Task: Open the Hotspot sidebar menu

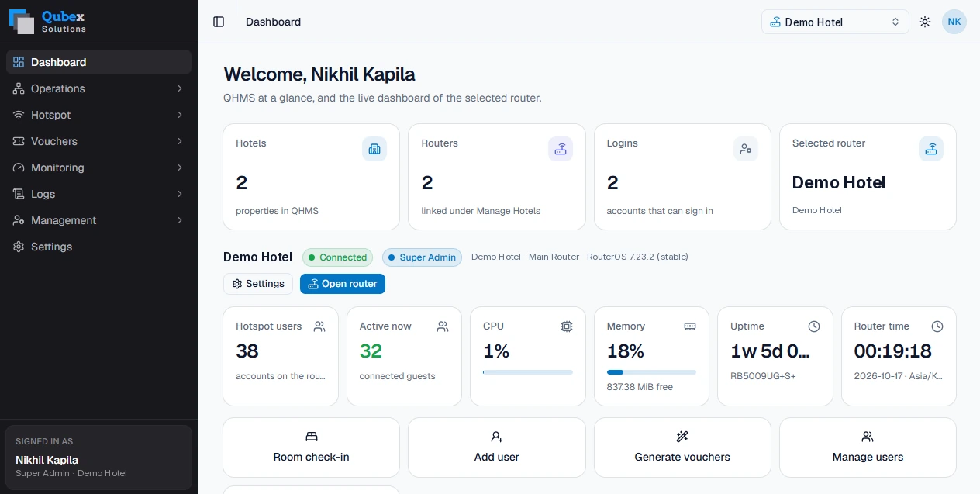Action: tap(98, 115)
